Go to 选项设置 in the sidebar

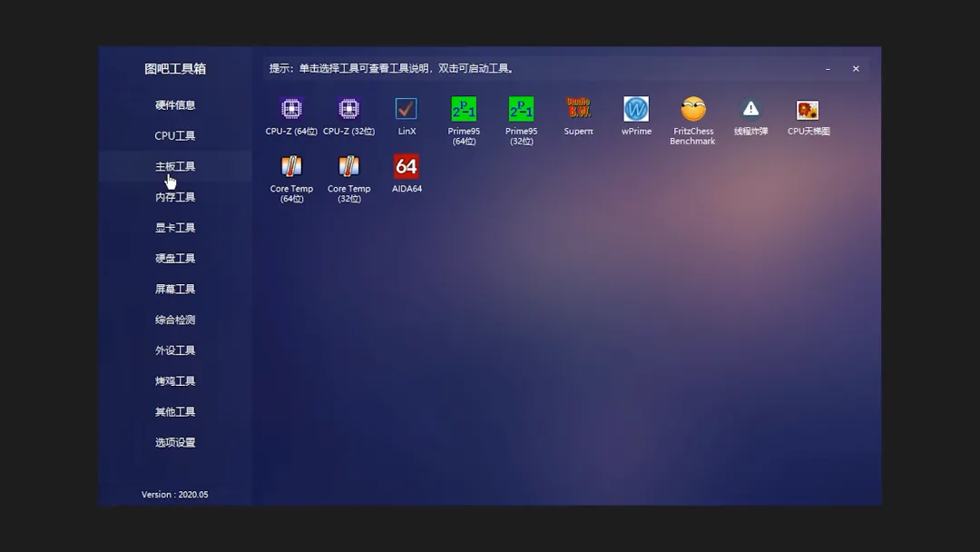[x=174, y=442]
